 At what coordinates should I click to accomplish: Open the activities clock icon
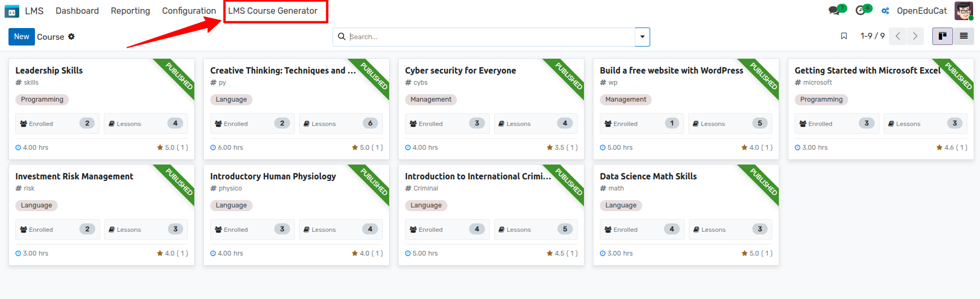860,11
